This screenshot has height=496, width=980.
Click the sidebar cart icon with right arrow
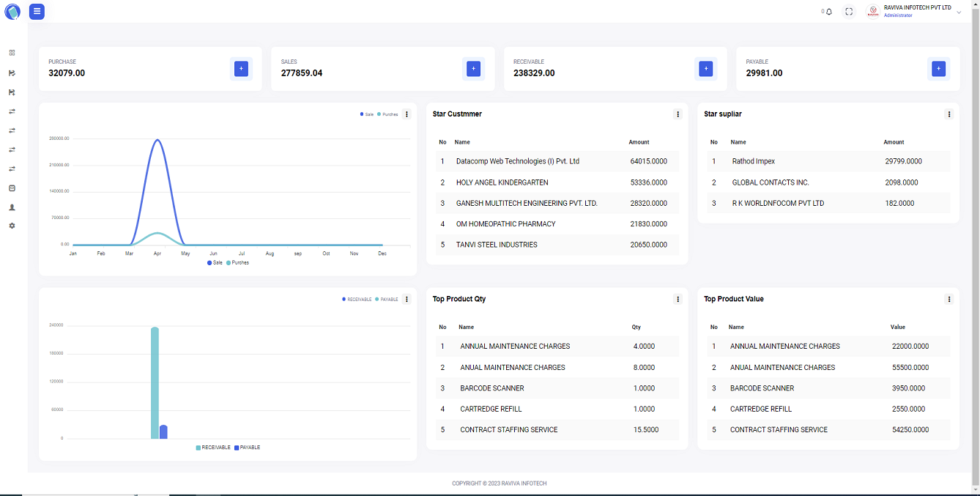point(12,73)
